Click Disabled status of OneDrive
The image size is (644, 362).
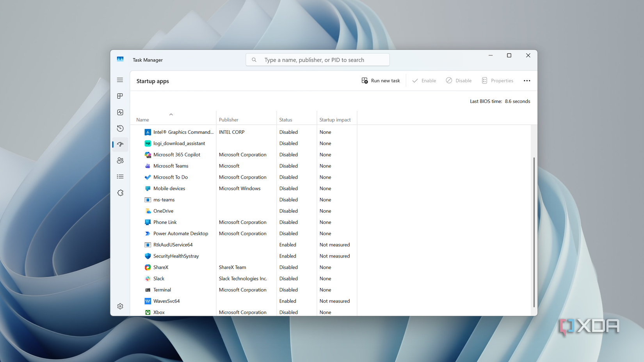click(288, 211)
